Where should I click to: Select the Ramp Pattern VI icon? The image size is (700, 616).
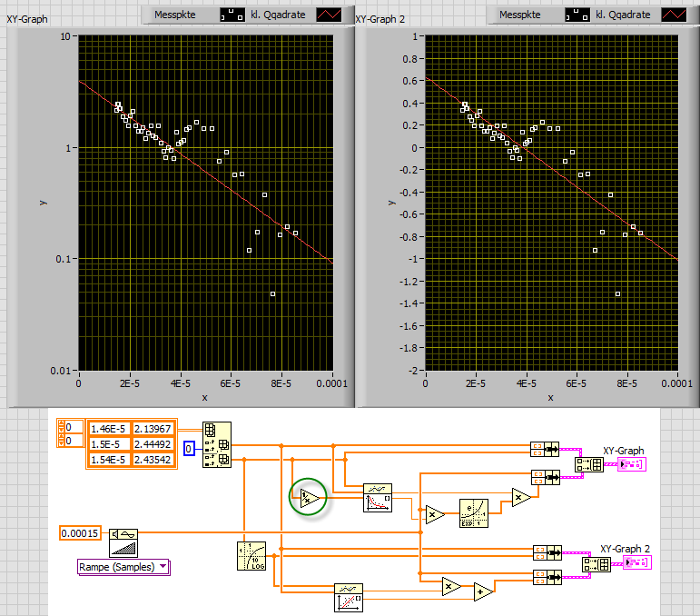[x=123, y=542]
